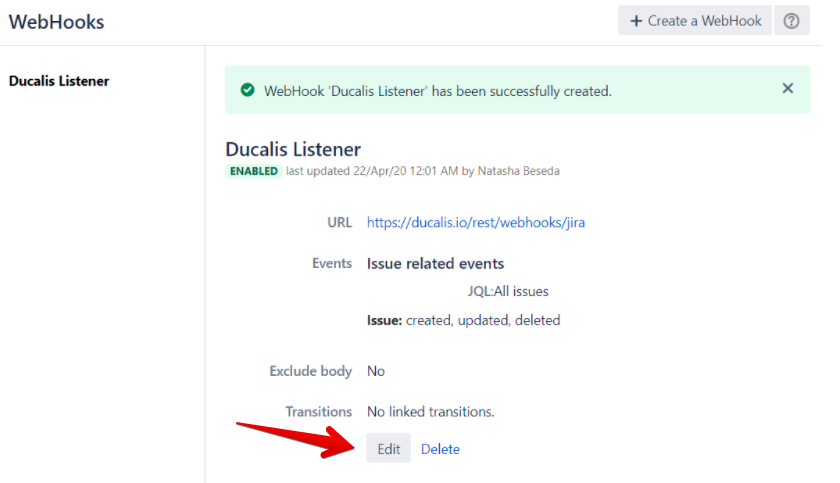Click the success message text
The image size is (840, 483).
[x=437, y=91]
